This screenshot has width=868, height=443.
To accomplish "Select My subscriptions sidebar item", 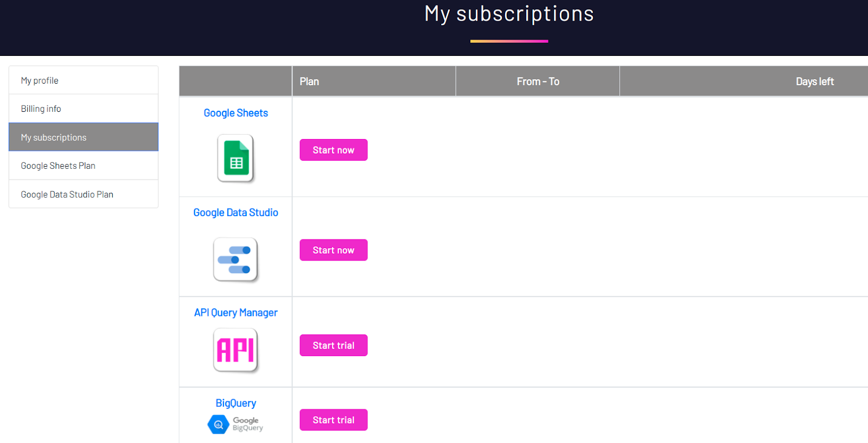I will tap(84, 137).
